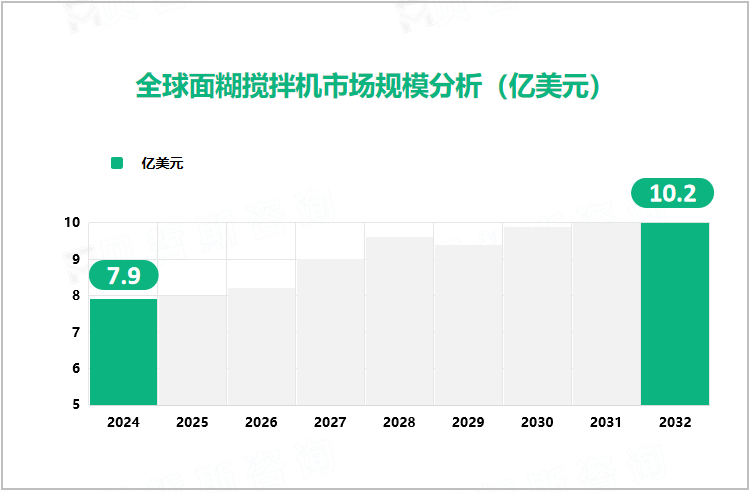
Task: Click the x-axis label 2031
Action: (x=606, y=422)
